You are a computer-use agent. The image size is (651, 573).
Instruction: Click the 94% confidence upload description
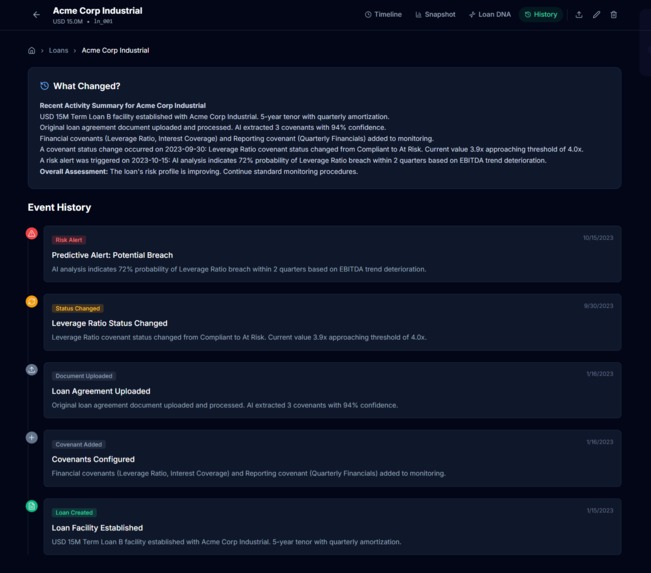225,405
